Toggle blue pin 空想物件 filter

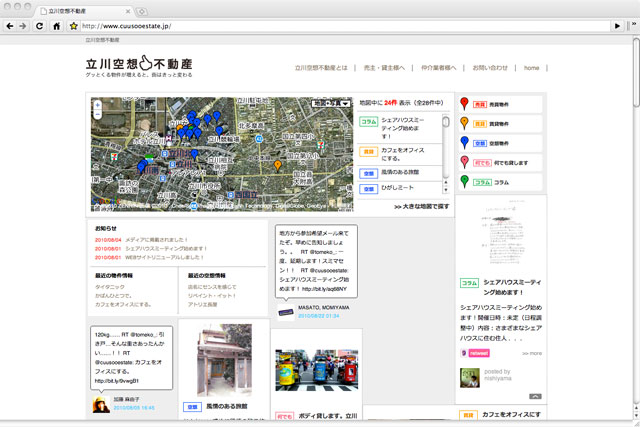tap(501, 143)
